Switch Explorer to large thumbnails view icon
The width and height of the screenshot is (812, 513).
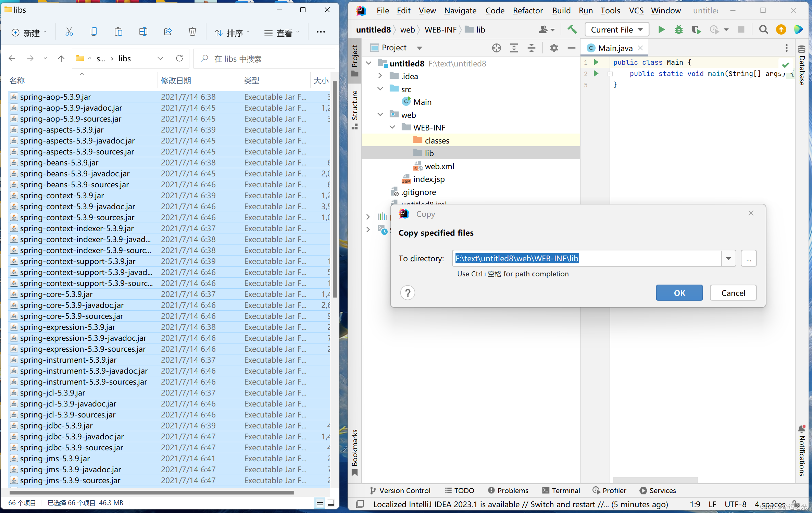pos(331,503)
